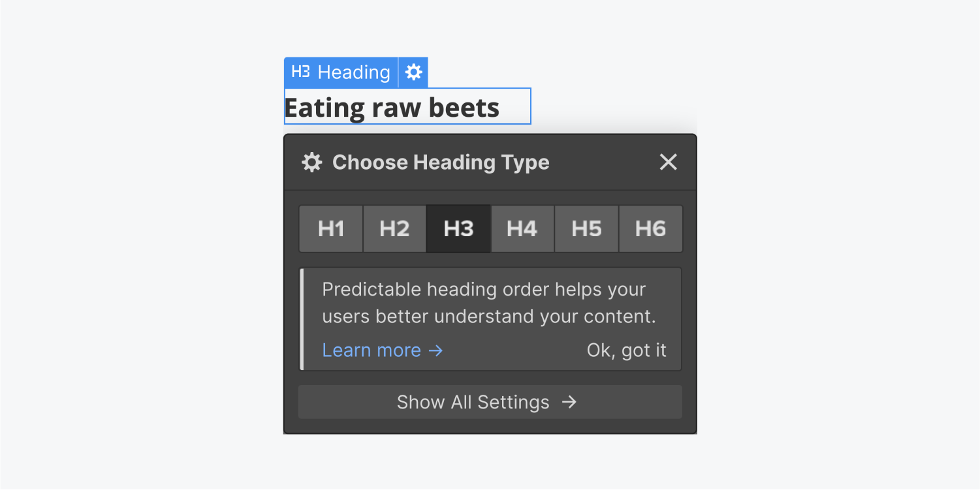Open the Learn more link
This screenshot has height=490, width=980.
pos(371,350)
